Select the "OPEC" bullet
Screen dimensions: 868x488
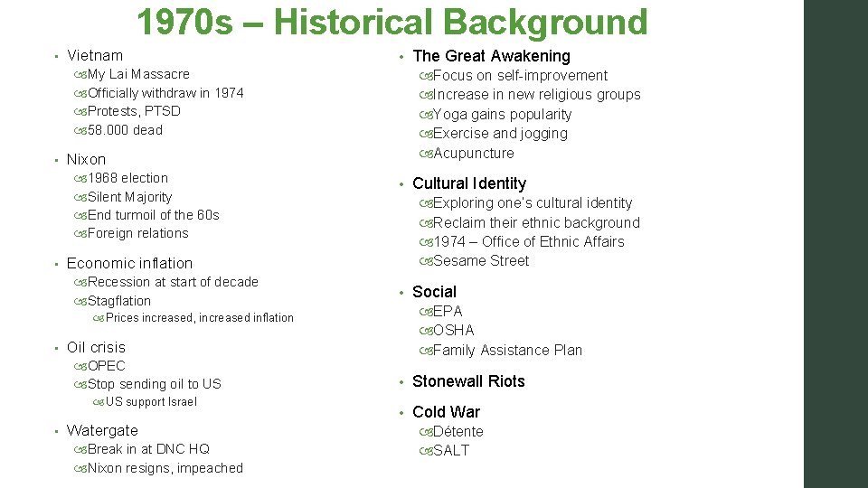click(107, 366)
